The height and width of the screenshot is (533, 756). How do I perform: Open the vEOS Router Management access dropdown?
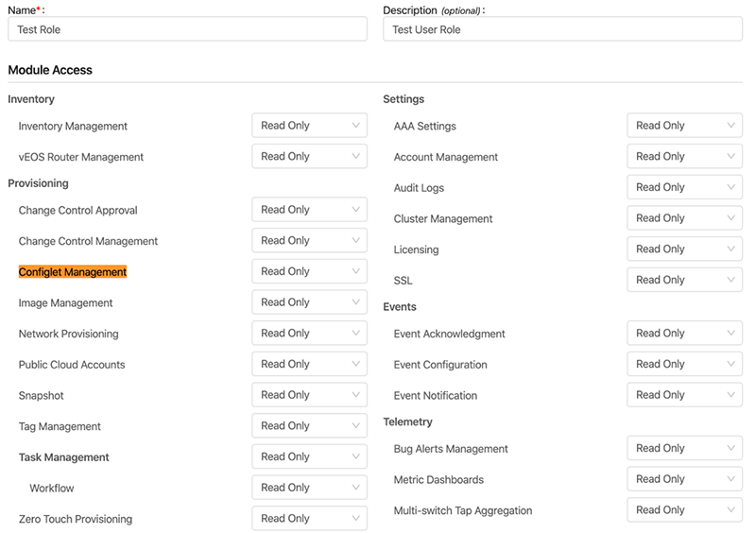[309, 156]
